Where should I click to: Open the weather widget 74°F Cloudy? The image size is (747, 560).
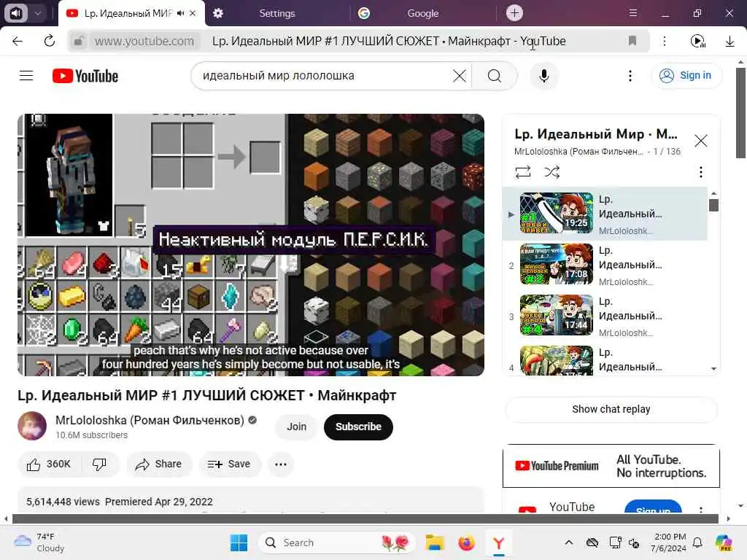click(x=39, y=542)
